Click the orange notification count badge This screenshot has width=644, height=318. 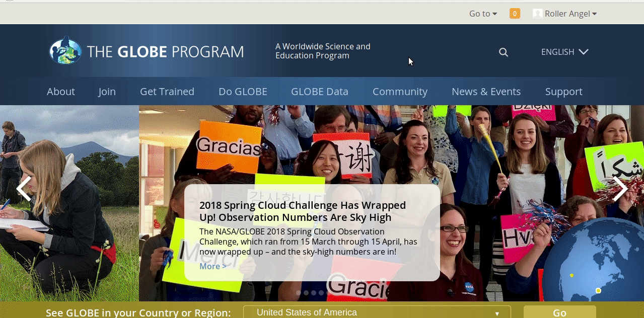[x=515, y=14]
